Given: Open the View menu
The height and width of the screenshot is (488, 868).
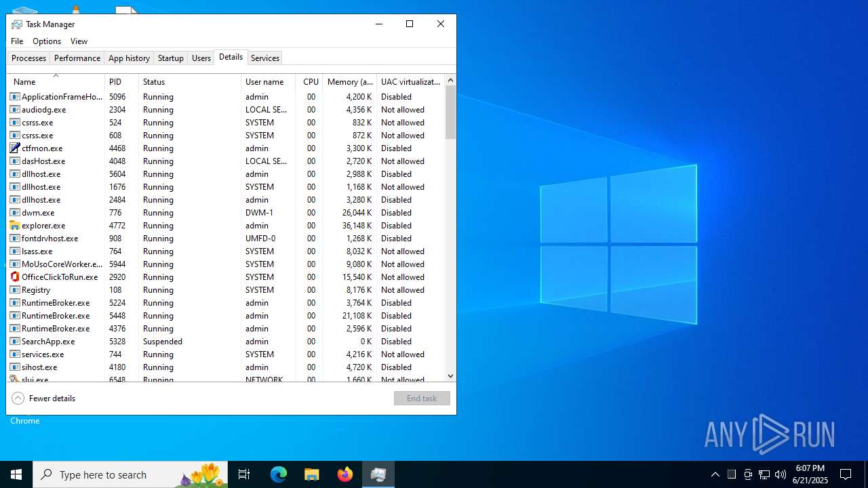Looking at the screenshot, I should coord(79,41).
